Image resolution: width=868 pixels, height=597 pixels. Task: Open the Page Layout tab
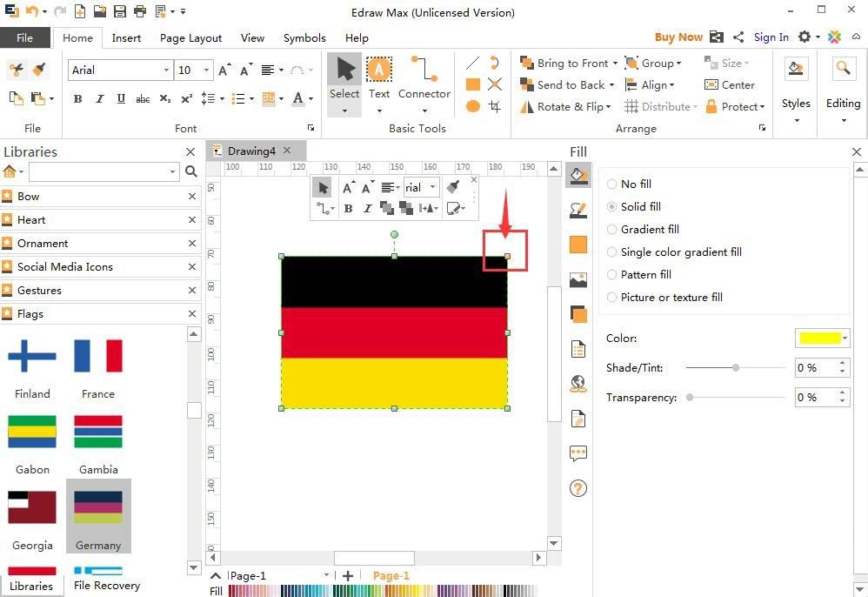click(190, 38)
